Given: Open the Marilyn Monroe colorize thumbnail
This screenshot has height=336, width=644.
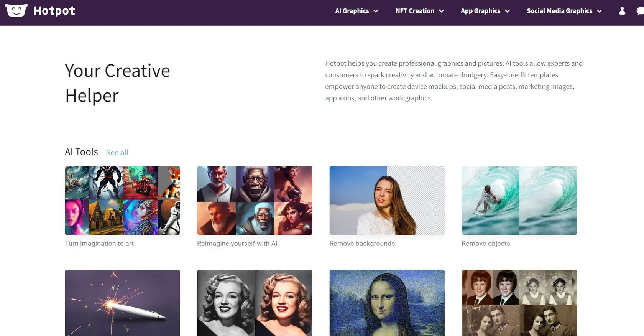Looking at the screenshot, I should click(x=255, y=303).
